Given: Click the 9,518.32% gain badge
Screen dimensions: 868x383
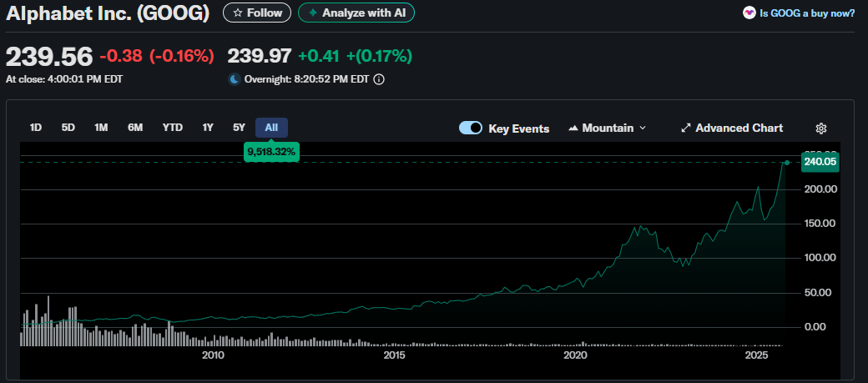Looking at the screenshot, I should [271, 152].
